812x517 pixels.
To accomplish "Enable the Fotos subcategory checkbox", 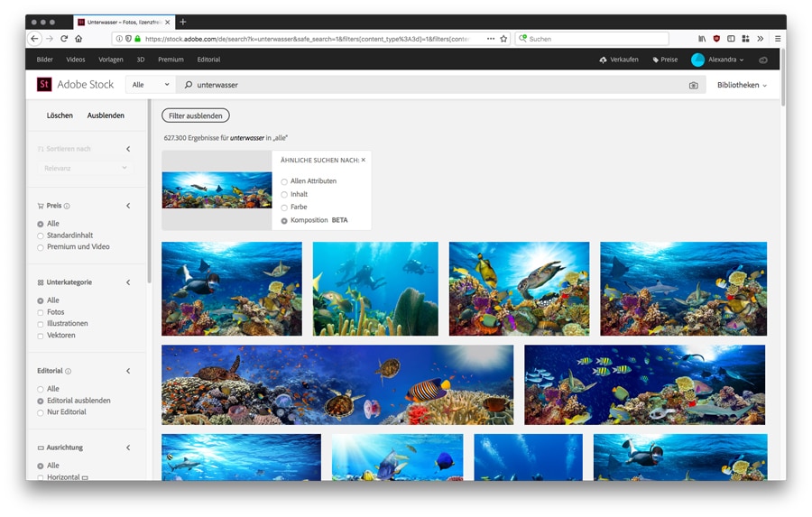I will (x=41, y=312).
